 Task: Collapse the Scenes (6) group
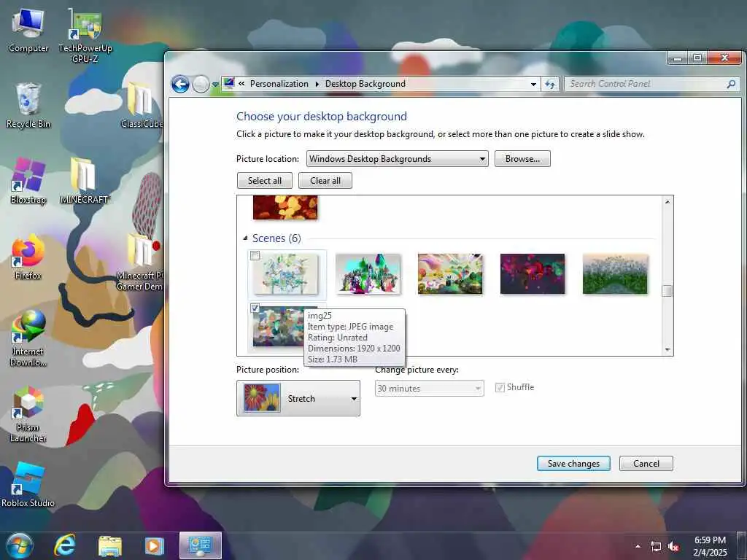click(x=245, y=238)
